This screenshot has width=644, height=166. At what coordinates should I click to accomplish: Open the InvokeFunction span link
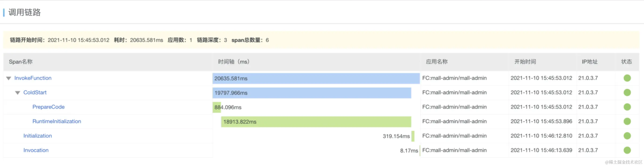[x=33, y=78]
